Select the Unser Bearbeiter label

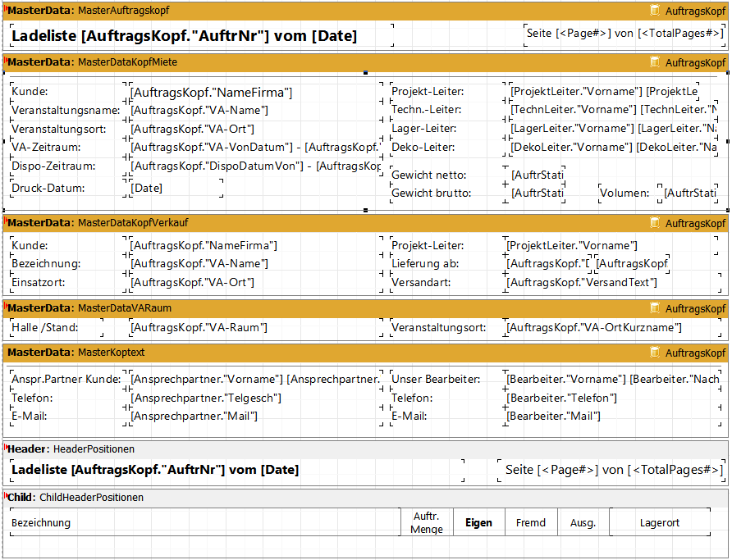click(448, 380)
